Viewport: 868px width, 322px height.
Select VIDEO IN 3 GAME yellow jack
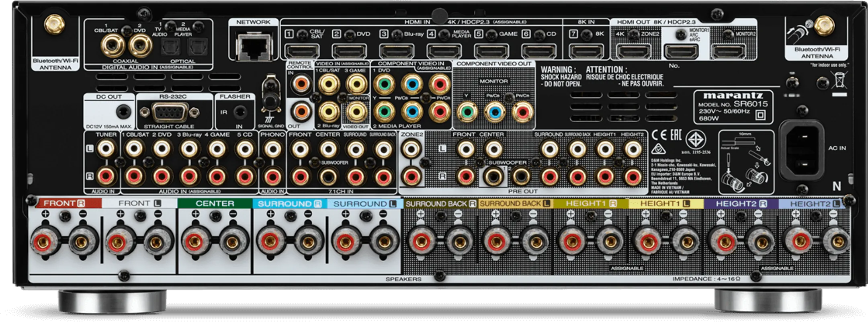coord(356,84)
